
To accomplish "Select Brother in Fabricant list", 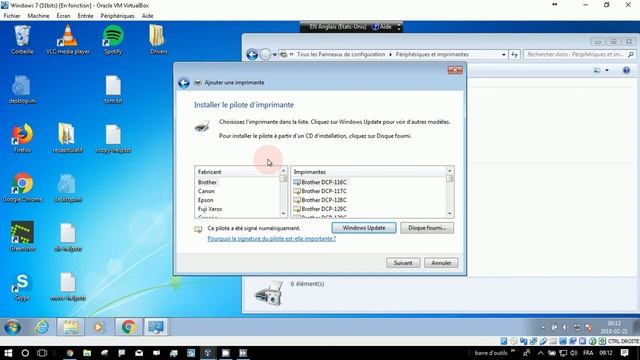I will point(207,182).
